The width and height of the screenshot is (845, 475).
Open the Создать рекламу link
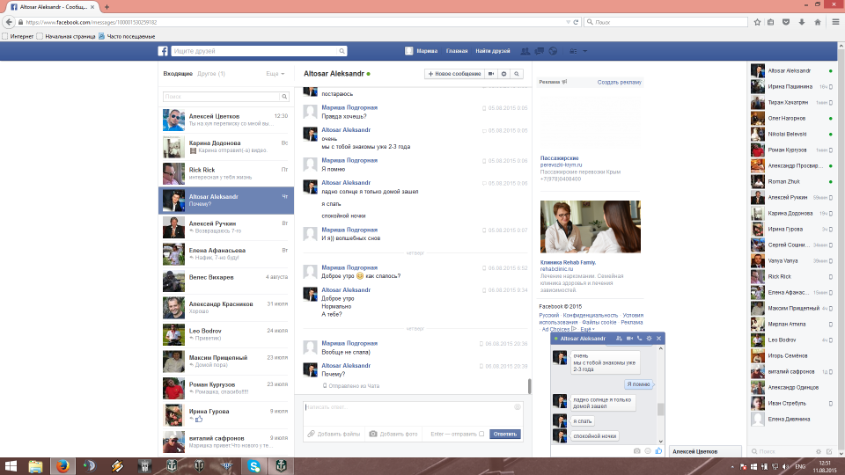pos(619,82)
